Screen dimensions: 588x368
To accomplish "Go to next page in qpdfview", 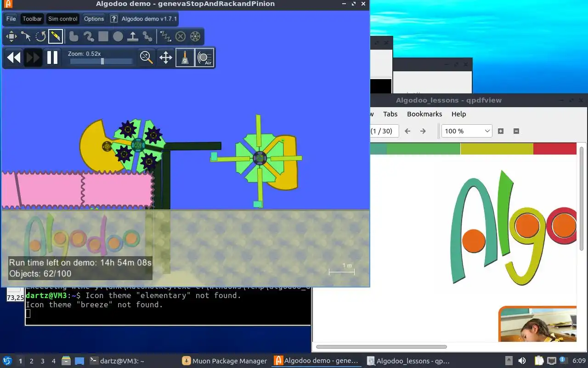I will coord(423,131).
